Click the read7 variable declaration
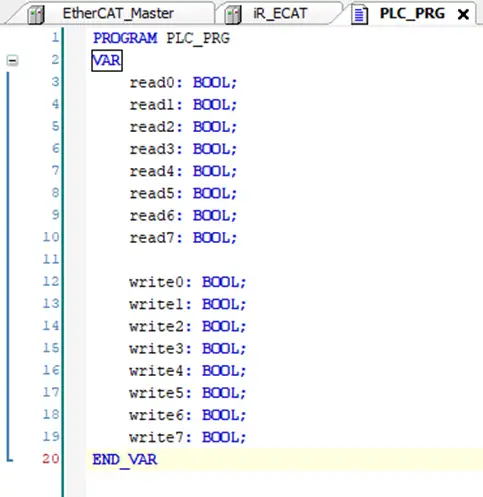The image size is (483, 497). 183,238
